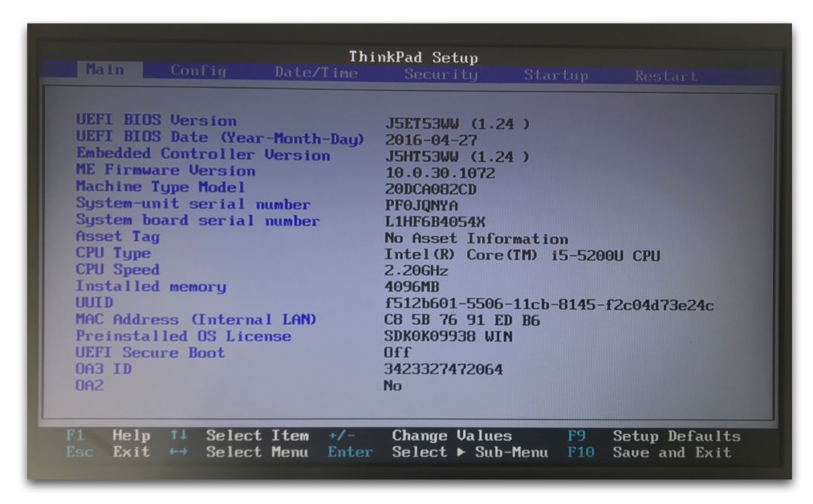The height and width of the screenshot is (504, 813).
Task: Click the +/- Change Values hint
Action: pos(420,436)
